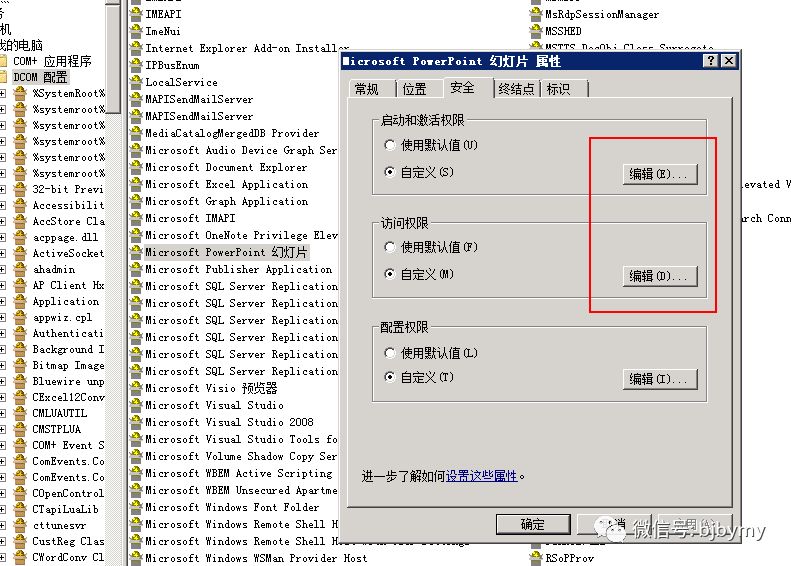Viewport: 791px width, 566px height.
Task: Expand the AP Client Hx tree node
Action: (x=3, y=285)
